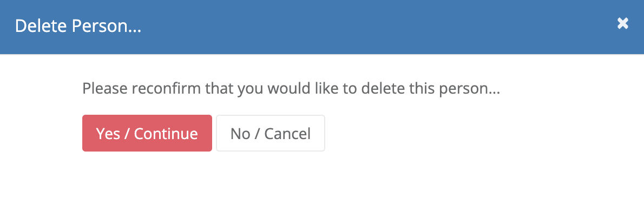This screenshot has width=644, height=197.
Task: Close the Delete Person dialog with X
Action: click(x=623, y=23)
